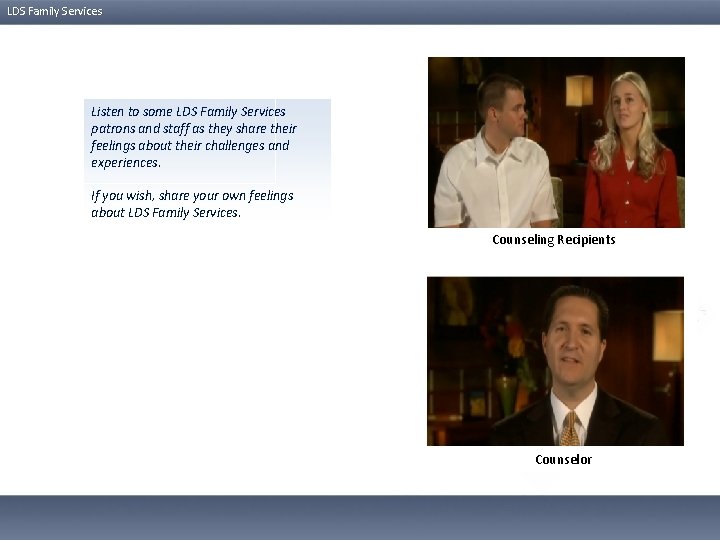Play the Counselor video thumbnail
Viewport: 720px width, 540px height.
pyautogui.click(x=556, y=361)
